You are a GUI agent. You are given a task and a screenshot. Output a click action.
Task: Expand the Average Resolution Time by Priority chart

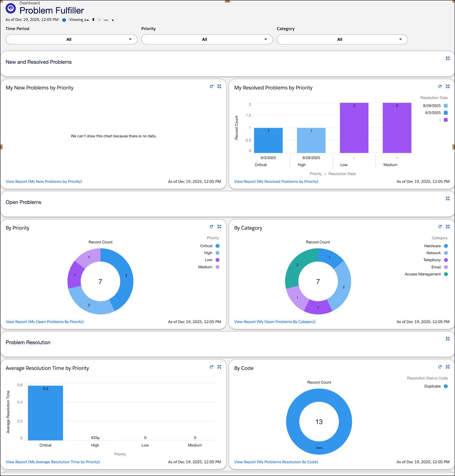point(219,367)
